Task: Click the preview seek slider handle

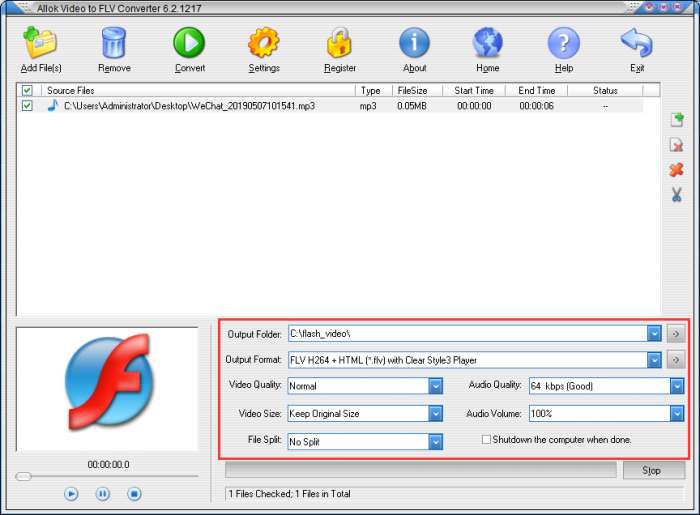Action: [x=23, y=477]
